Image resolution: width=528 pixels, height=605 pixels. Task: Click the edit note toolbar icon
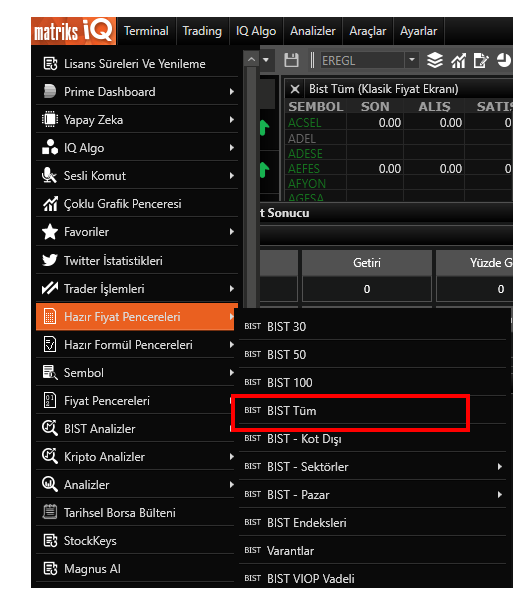481,61
